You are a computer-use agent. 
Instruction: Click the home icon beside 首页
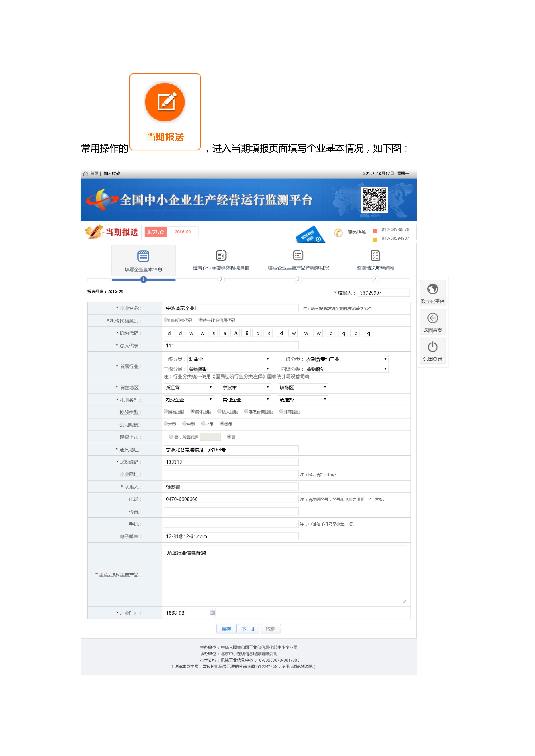[85, 174]
